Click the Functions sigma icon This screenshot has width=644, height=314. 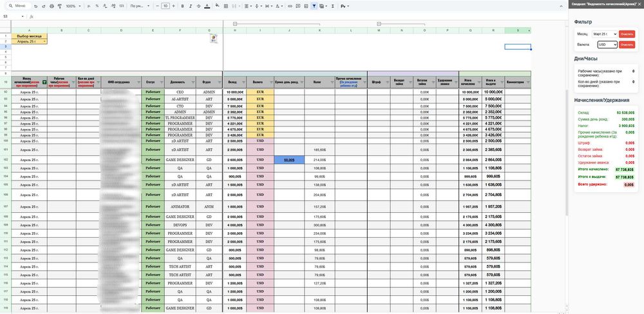point(332,6)
